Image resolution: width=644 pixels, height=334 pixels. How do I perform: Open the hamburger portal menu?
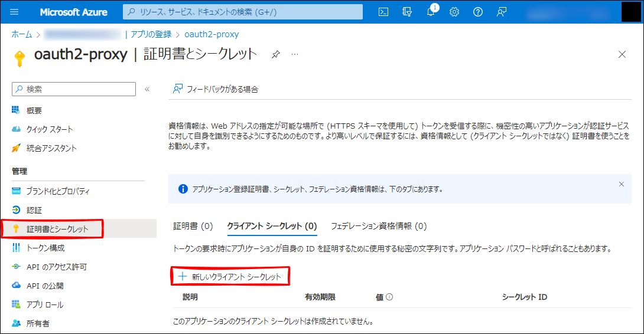(15, 12)
